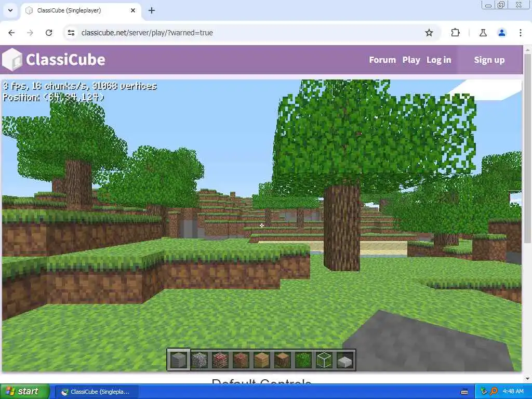Click the Position coordinates text
The width and height of the screenshot is (532, 399).
54,97
